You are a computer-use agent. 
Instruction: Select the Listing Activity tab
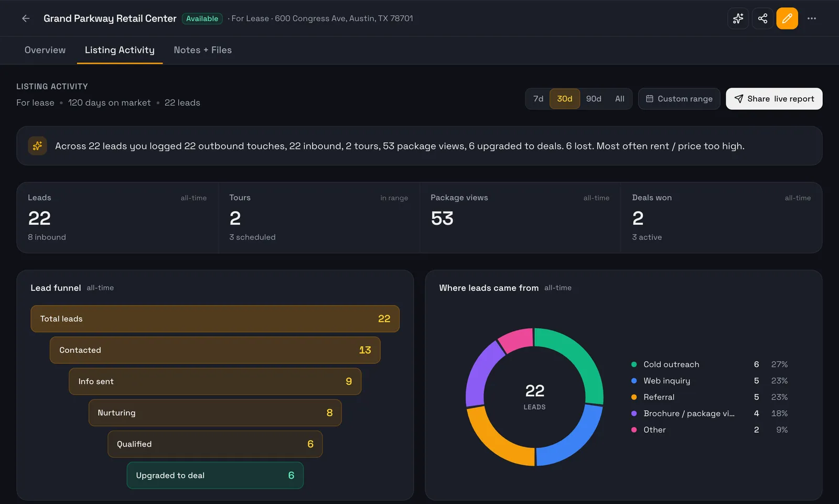[120, 50]
